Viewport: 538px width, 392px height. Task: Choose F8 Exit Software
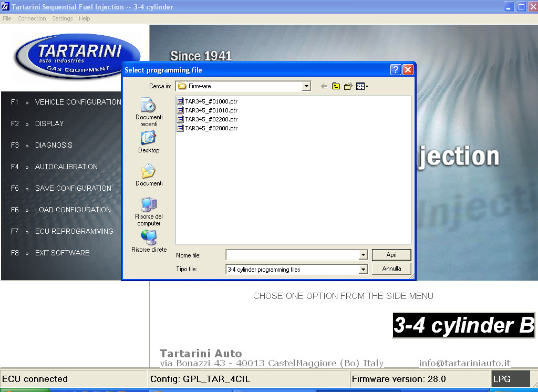coord(50,253)
